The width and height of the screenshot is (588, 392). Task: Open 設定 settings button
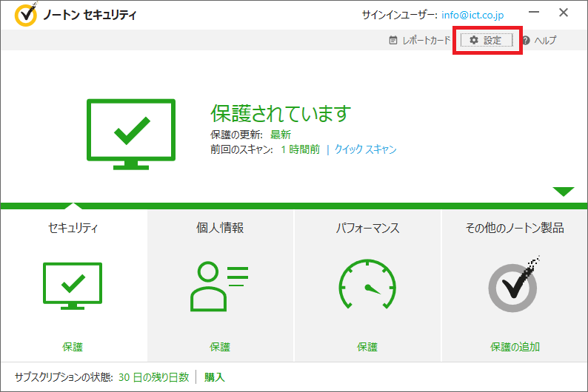[x=487, y=40]
